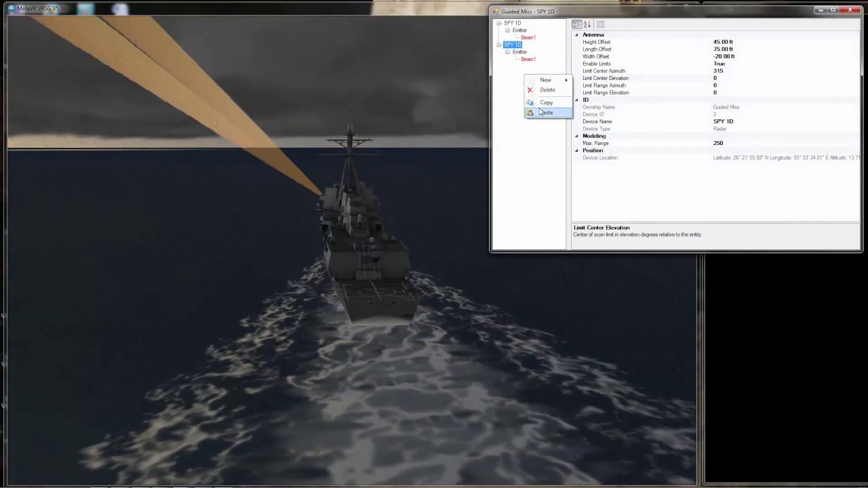Select Beam1 under the topmost SPY 1D
The image size is (868, 488).
tap(528, 38)
